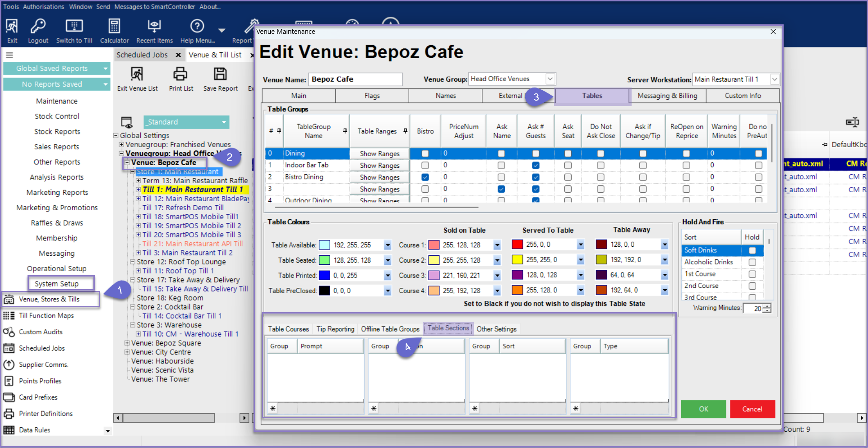The width and height of the screenshot is (868, 448).
Task: Toggle Hold checkbox for Alcoholic Drinks
Action: click(x=752, y=262)
